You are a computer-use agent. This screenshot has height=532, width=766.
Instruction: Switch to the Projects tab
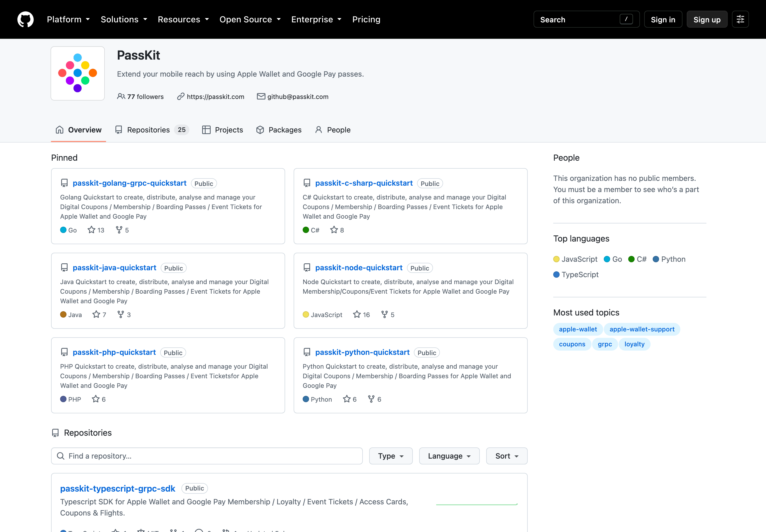(x=223, y=130)
